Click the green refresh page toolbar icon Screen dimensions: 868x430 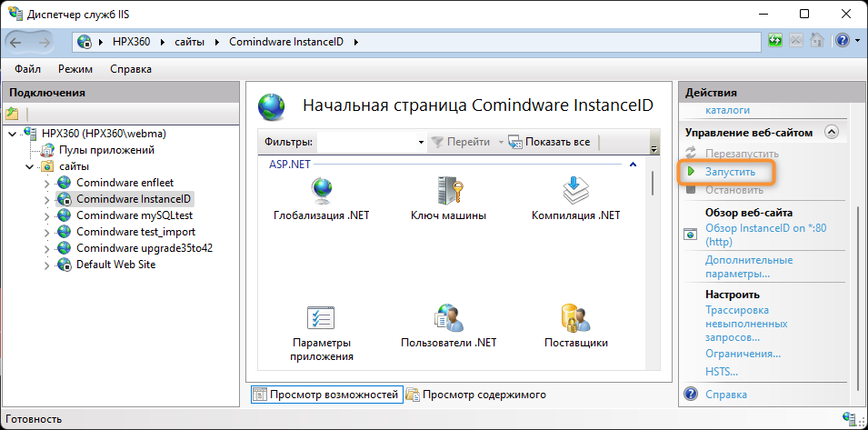[776, 40]
